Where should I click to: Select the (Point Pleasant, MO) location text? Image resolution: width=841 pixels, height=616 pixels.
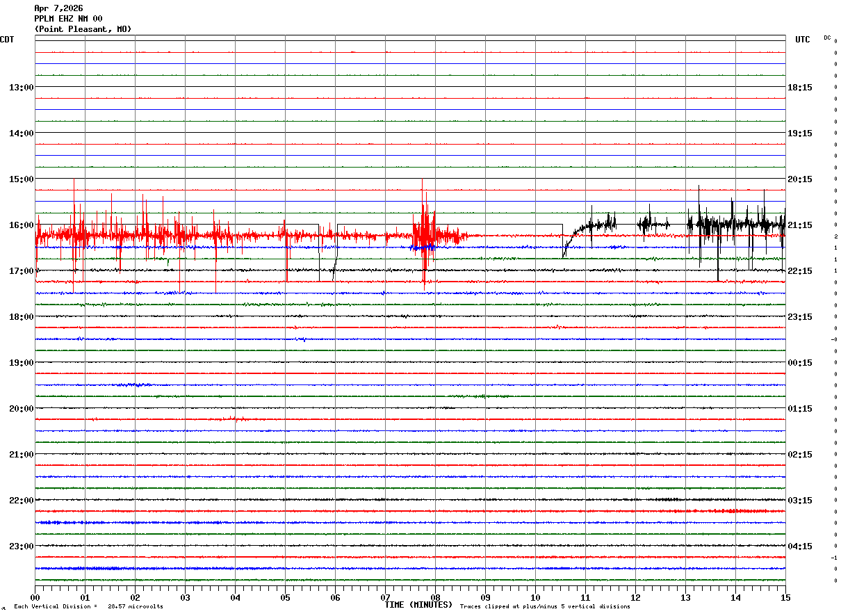pyautogui.click(x=83, y=29)
